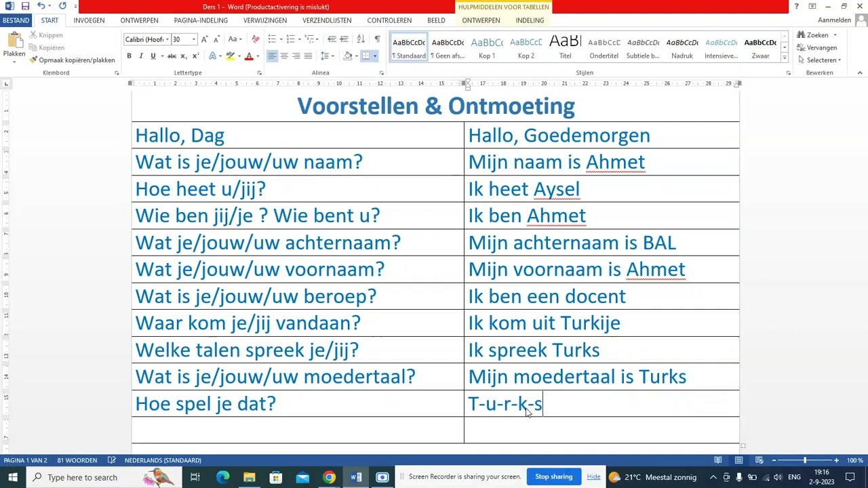Apply the red font color
Viewport: 868px width, 488px height.
[x=249, y=56]
